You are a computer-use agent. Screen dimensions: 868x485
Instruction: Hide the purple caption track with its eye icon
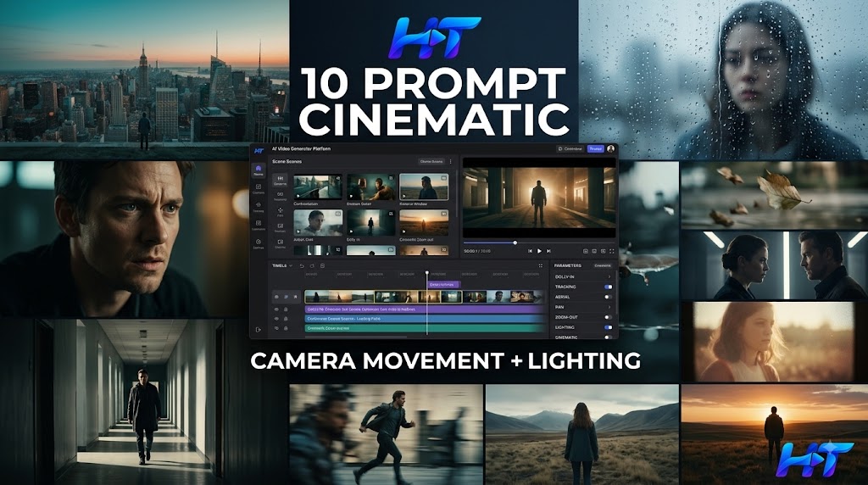pos(276,309)
